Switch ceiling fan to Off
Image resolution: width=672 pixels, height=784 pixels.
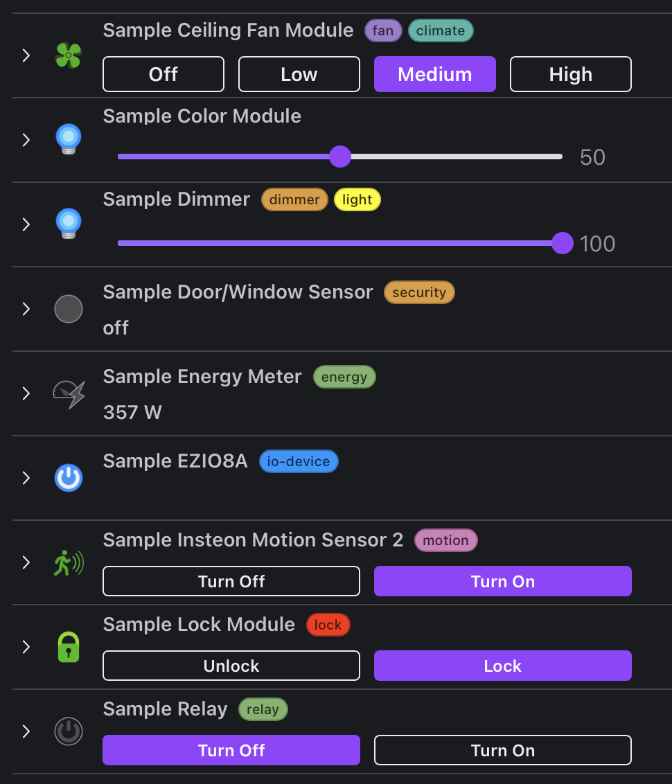163,75
